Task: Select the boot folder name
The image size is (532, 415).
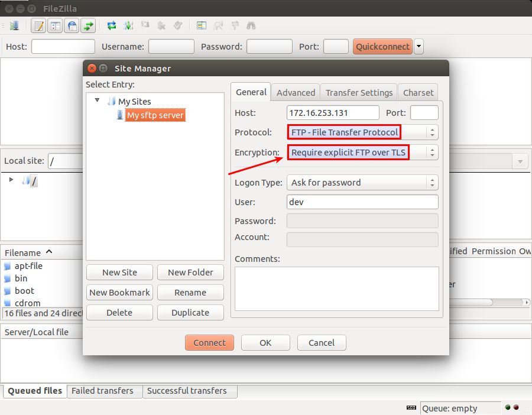Action: tap(24, 291)
